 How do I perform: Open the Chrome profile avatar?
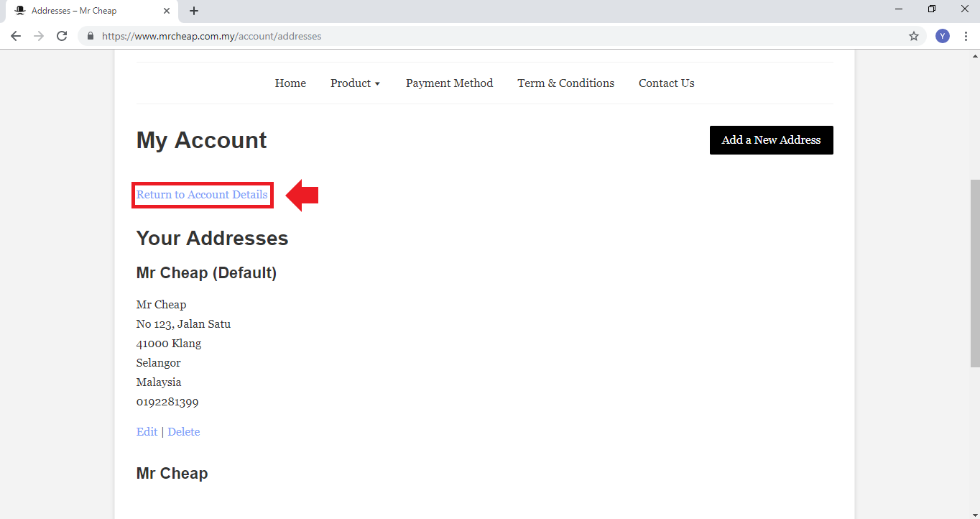(x=943, y=36)
